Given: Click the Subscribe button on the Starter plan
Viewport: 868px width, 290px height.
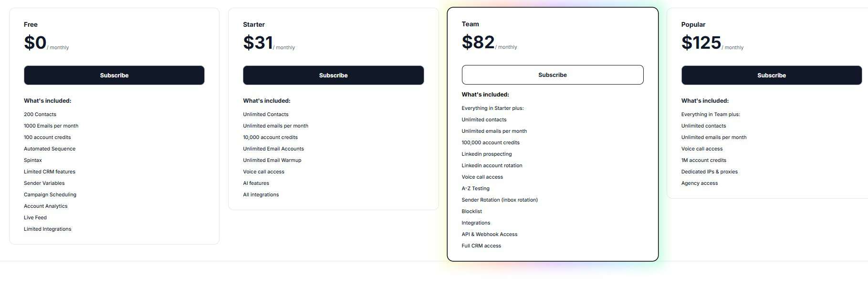Looking at the screenshot, I should (x=333, y=75).
